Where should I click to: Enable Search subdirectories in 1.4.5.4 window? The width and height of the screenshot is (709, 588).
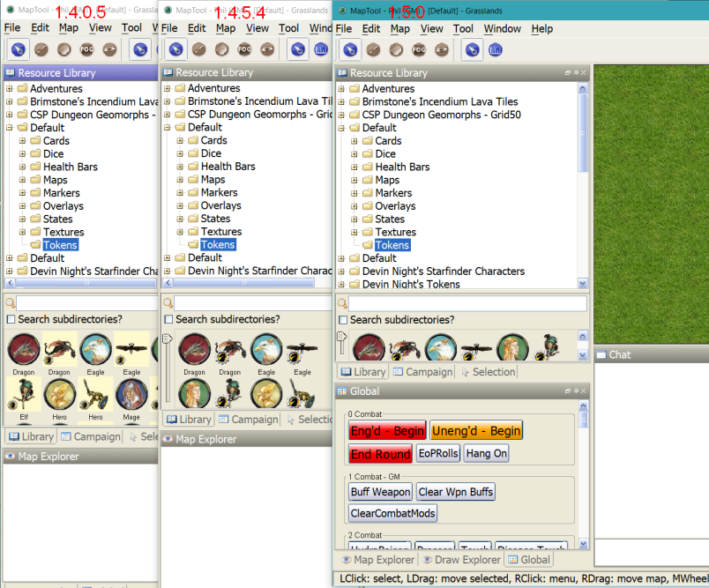point(168,319)
